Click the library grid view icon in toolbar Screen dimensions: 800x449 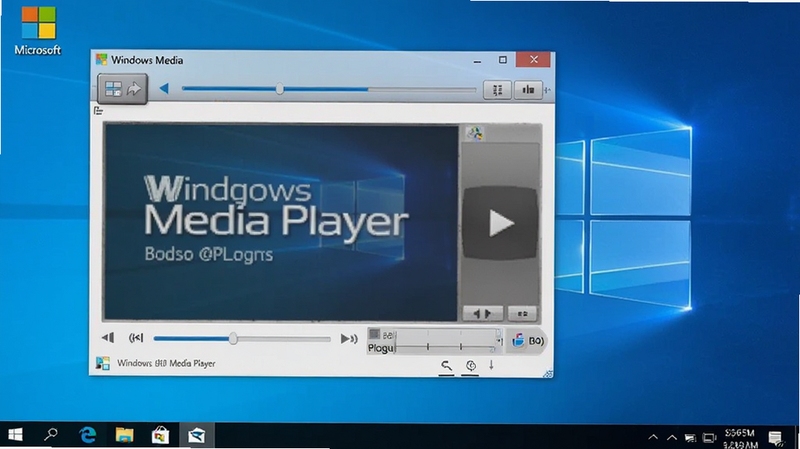click(113, 89)
